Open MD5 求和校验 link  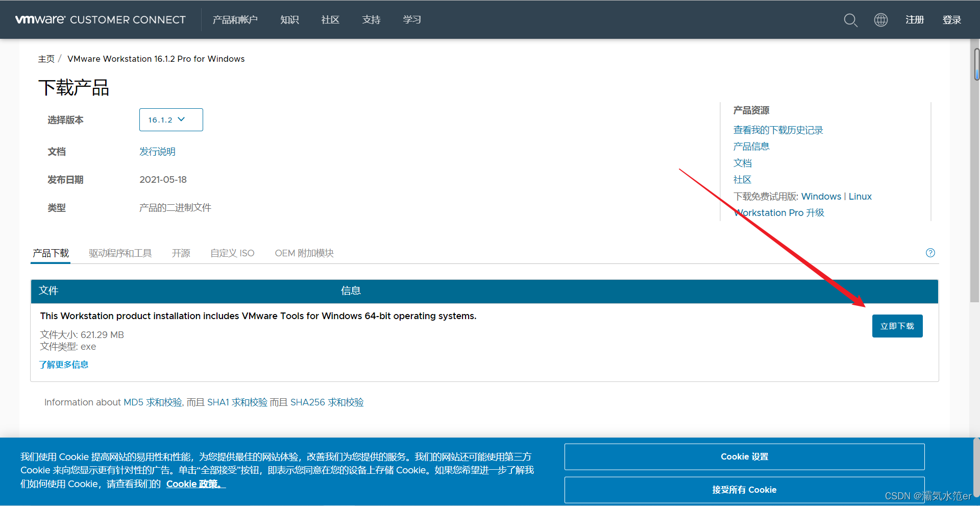click(153, 402)
